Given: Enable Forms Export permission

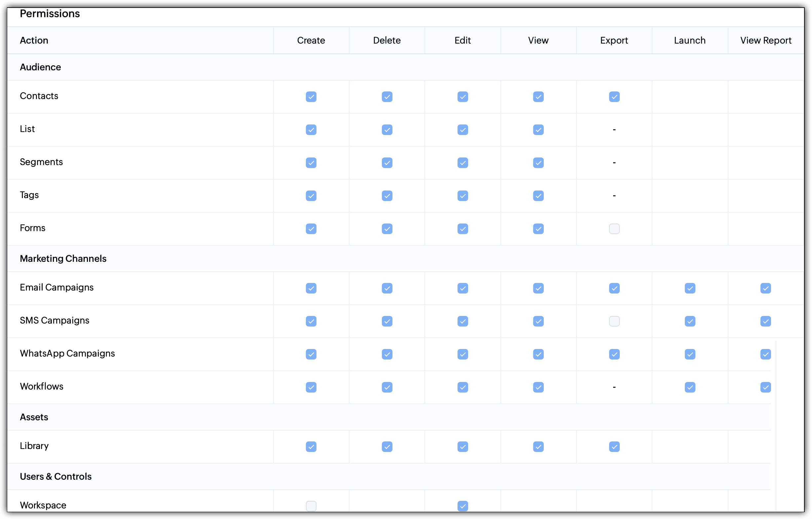Looking at the screenshot, I should (614, 229).
